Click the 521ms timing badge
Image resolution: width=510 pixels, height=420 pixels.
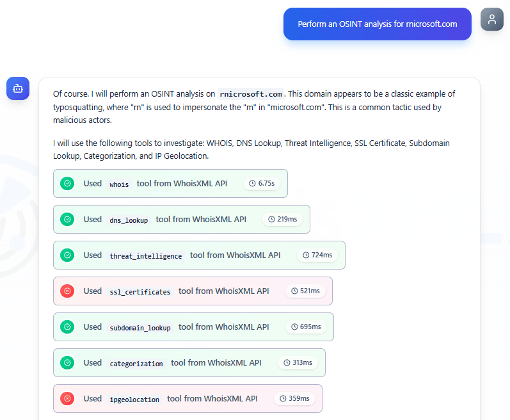[x=305, y=291]
